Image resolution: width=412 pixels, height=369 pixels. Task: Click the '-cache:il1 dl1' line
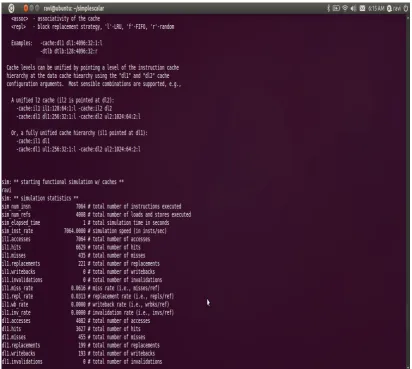33,141
